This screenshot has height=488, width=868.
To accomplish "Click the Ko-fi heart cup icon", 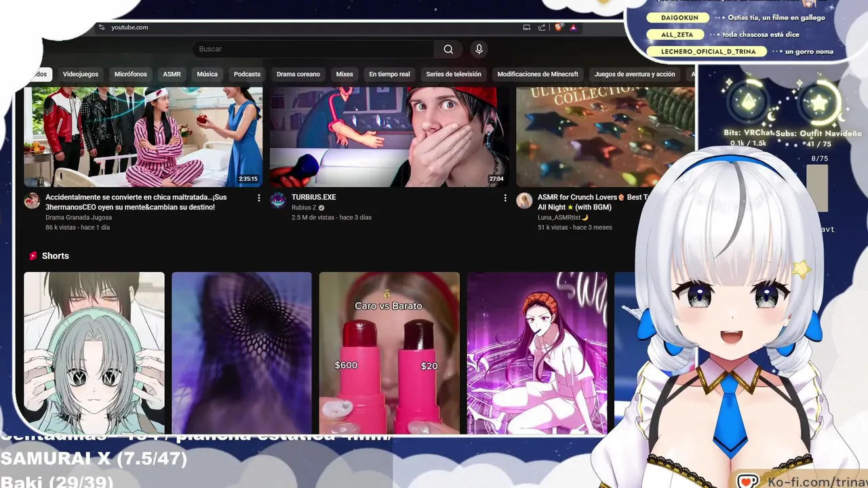I will point(748,481).
